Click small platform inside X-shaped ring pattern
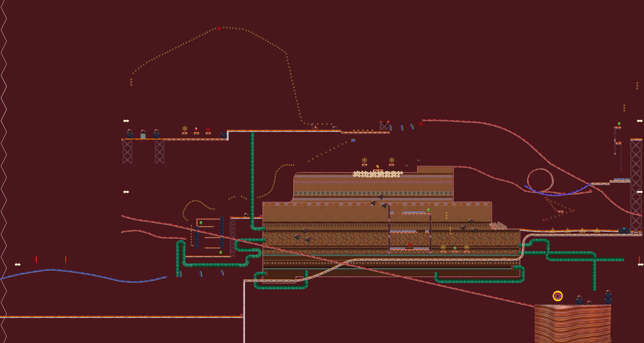This screenshot has height=343, width=644. pos(561,212)
